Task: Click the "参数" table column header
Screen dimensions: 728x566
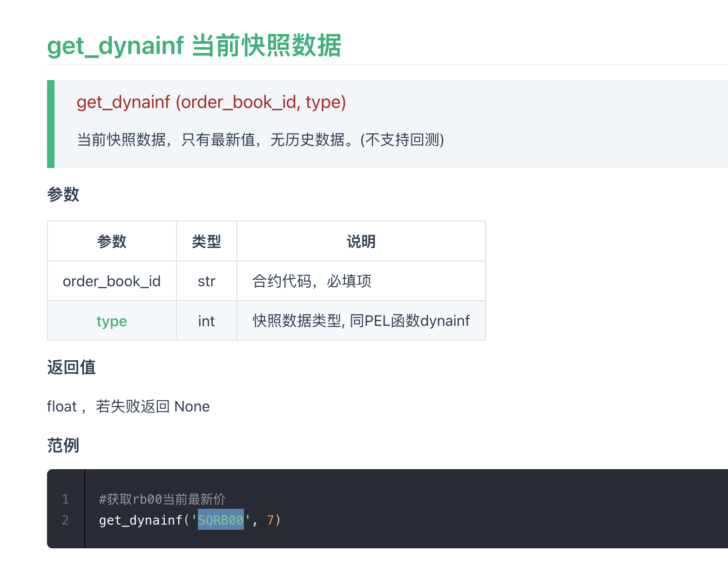Action: [x=112, y=241]
